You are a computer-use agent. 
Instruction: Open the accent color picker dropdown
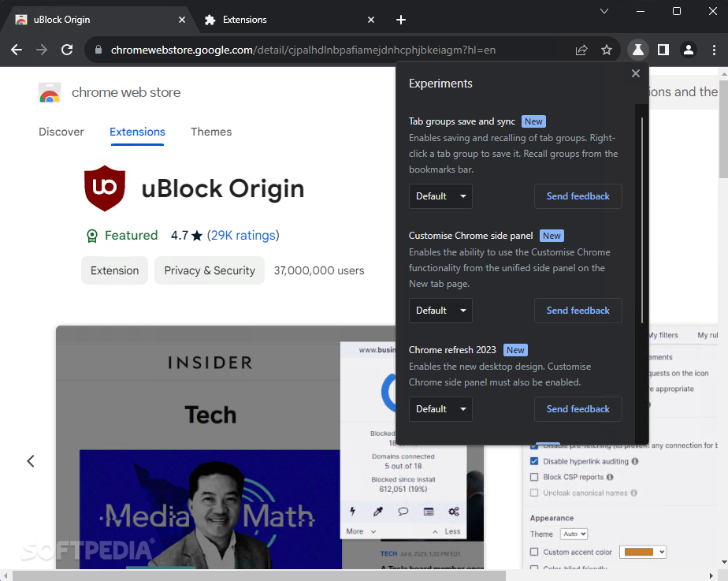coord(643,552)
